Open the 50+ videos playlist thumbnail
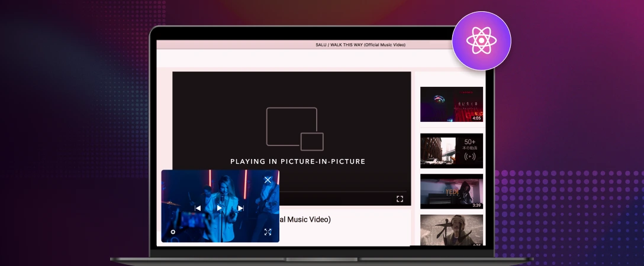This screenshot has height=266, width=644. [x=452, y=150]
